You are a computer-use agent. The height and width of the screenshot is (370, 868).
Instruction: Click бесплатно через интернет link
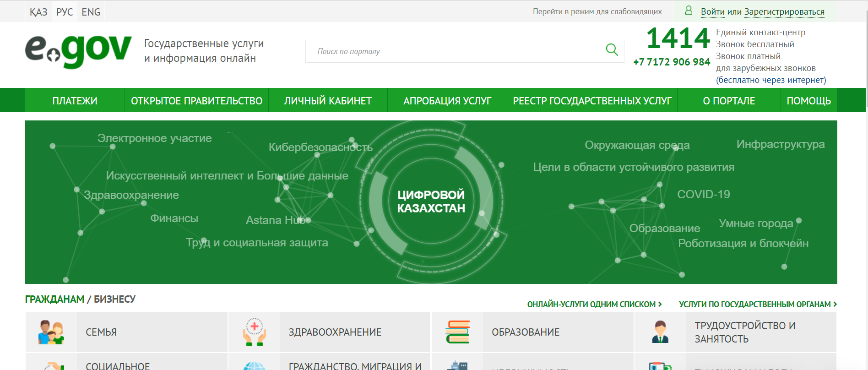[x=771, y=80]
